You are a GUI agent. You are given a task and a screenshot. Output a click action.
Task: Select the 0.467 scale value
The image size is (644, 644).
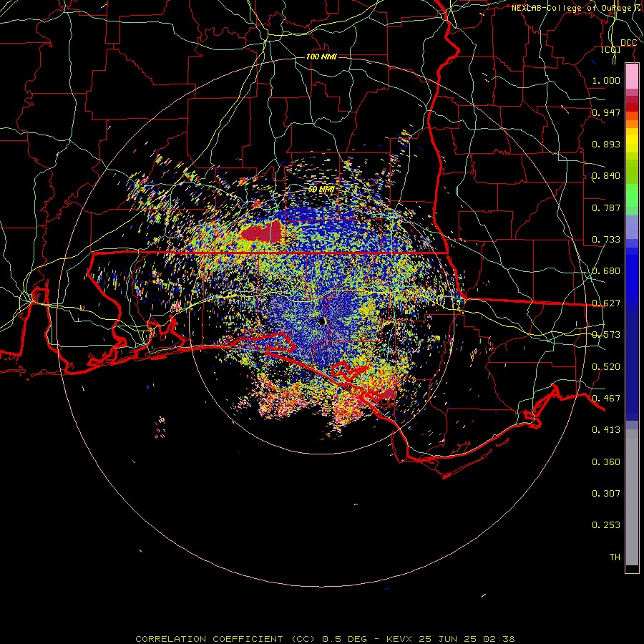(x=606, y=399)
